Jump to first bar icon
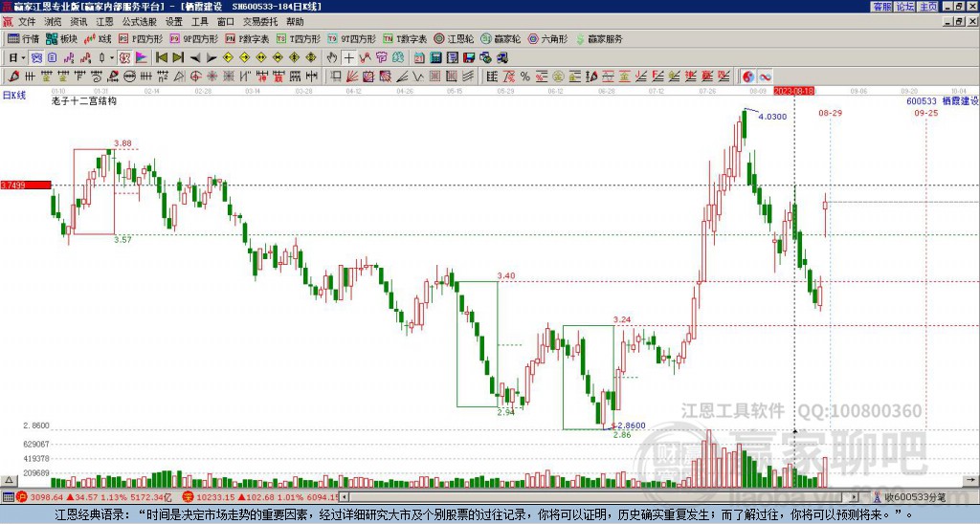The width and height of the screenshot is (980, 524). click(x=161, y=58)
